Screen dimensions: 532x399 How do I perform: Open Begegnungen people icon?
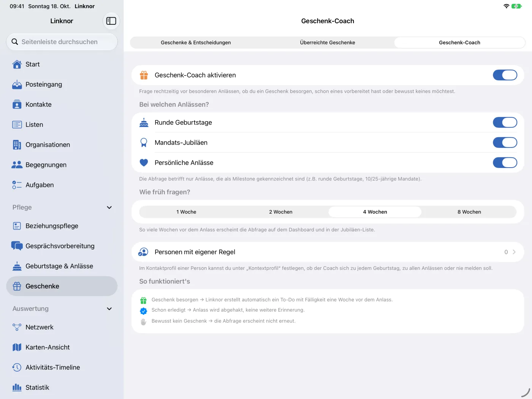click(17, 165)
